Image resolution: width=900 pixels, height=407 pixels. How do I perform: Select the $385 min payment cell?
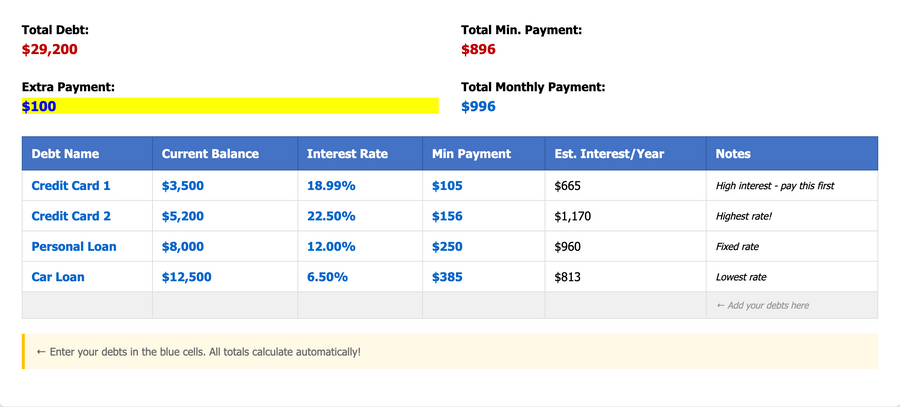(484, 277)
